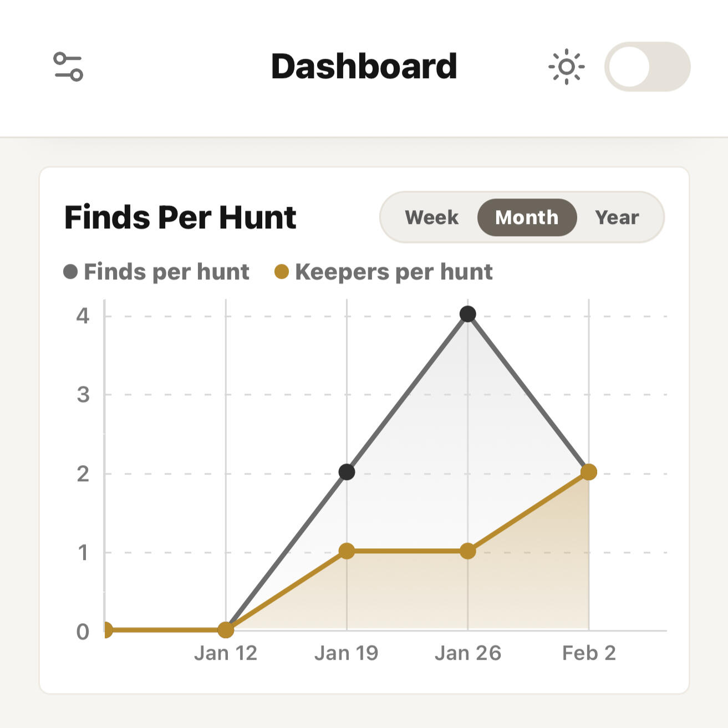
Task: Select the Keepers data point at Jan 19
Action: pos(347,551)
